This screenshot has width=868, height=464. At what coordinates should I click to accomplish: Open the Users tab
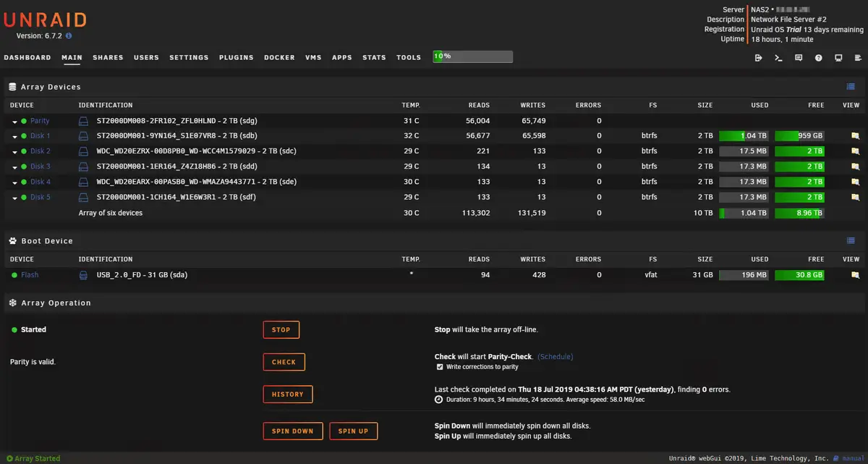146,57
